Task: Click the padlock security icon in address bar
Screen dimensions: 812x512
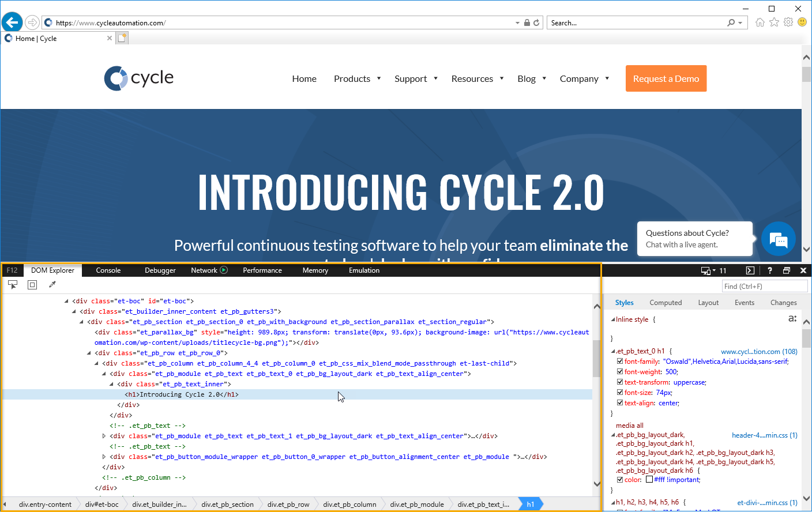Action: click(x=527, y=22)
